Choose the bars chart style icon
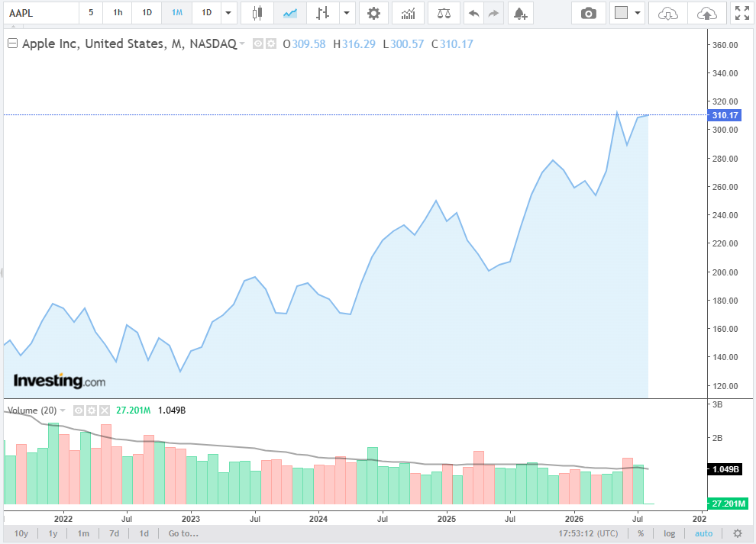This screenshot has width=756, height=544. point(322,13)
